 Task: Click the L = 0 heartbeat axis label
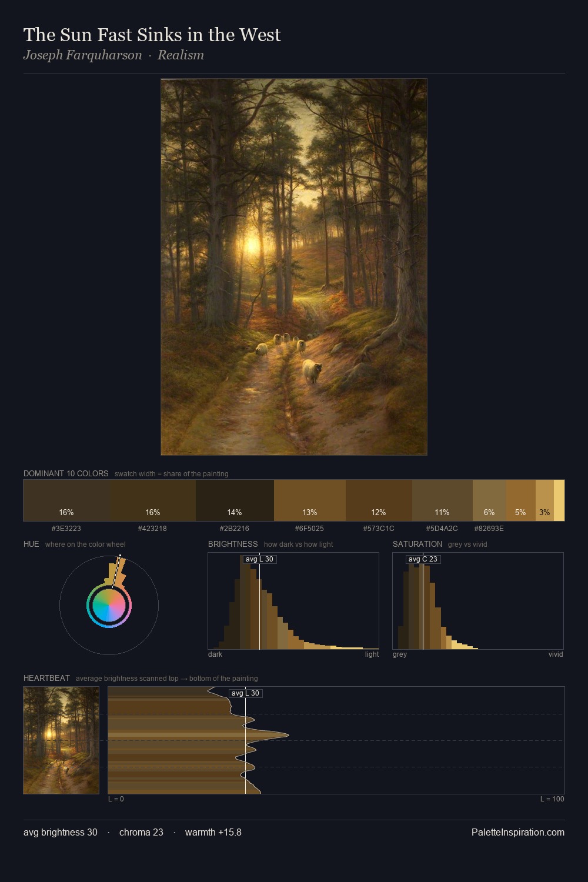[x=116, y=799]
